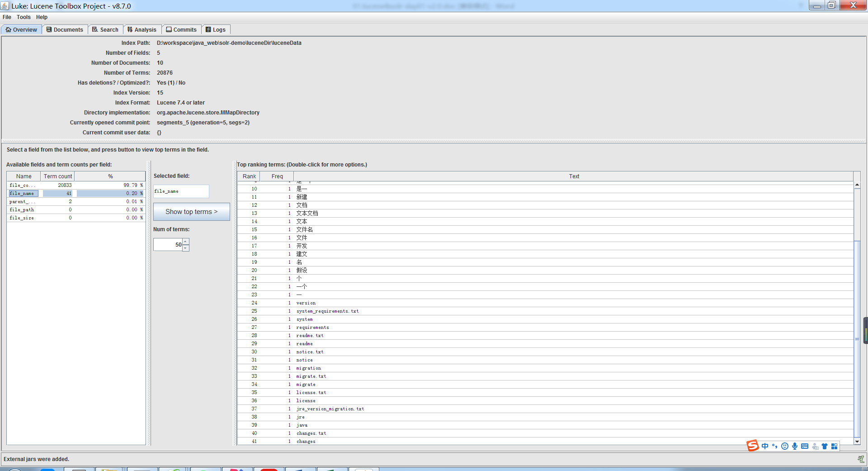Increase Num of terms with up arrow
This screenshot has width=868, height=471.
click(x=186, y=242)
